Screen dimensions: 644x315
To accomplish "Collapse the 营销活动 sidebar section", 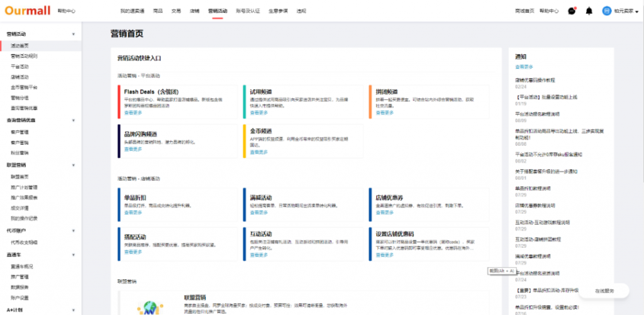I will tap(73, 34).
